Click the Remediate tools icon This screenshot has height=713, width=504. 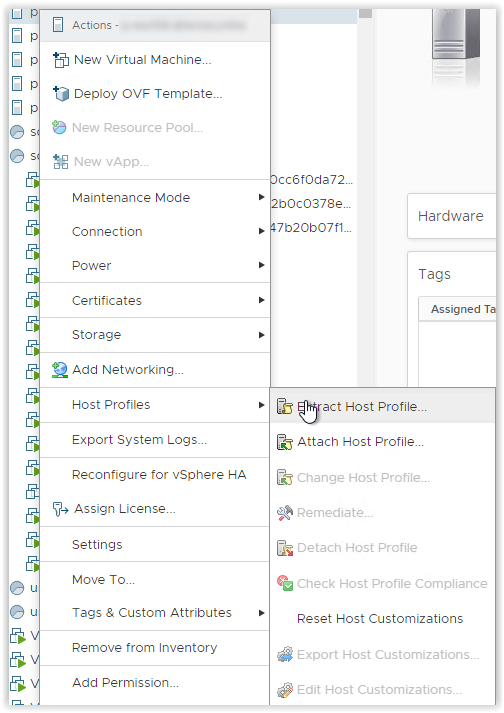285,513
